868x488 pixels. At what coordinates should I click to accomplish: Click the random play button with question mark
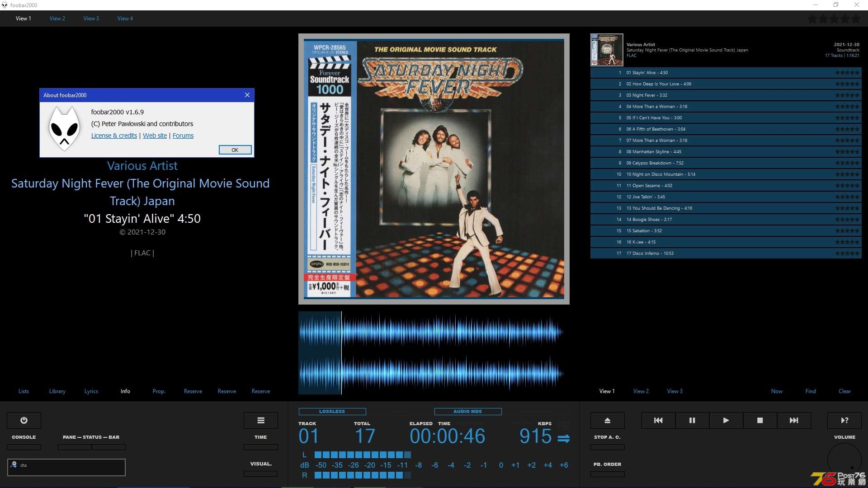click(x=844, y=420)
